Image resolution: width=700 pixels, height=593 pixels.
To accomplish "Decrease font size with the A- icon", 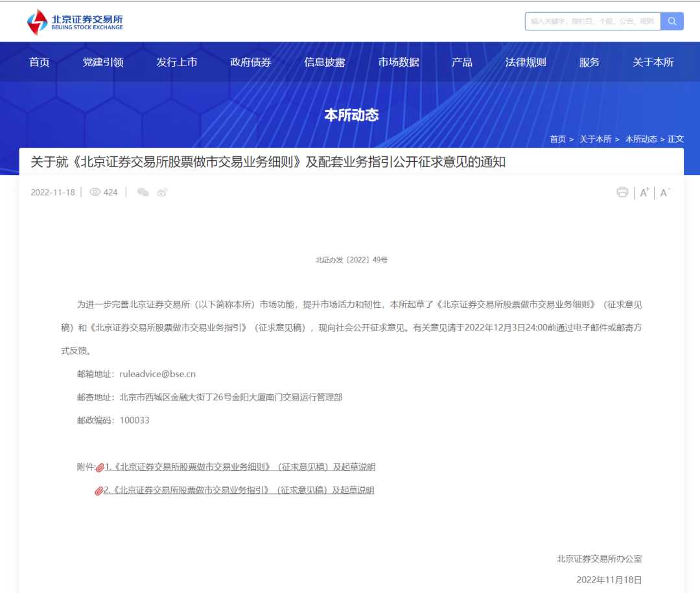I will (665, 192).
